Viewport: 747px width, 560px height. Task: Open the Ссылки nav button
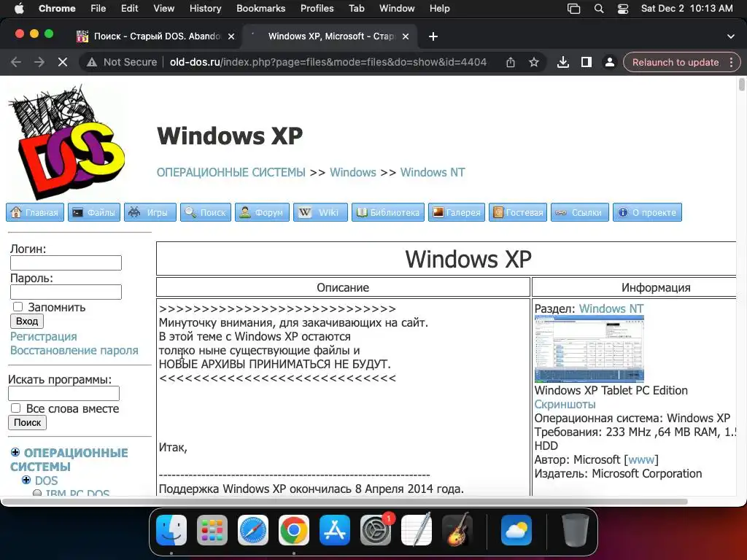(580, 212)
